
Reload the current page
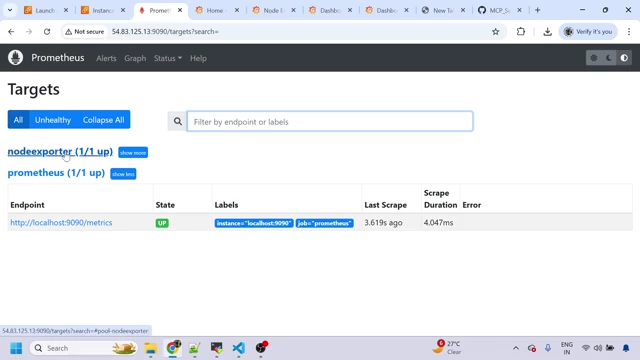tap(47, 31)
